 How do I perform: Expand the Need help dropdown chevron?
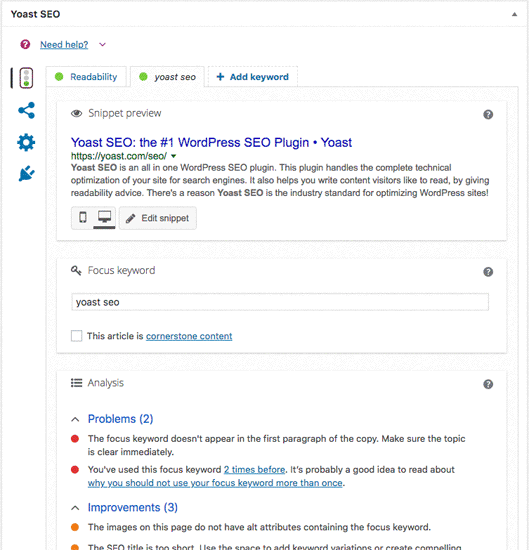click(102, 45)
